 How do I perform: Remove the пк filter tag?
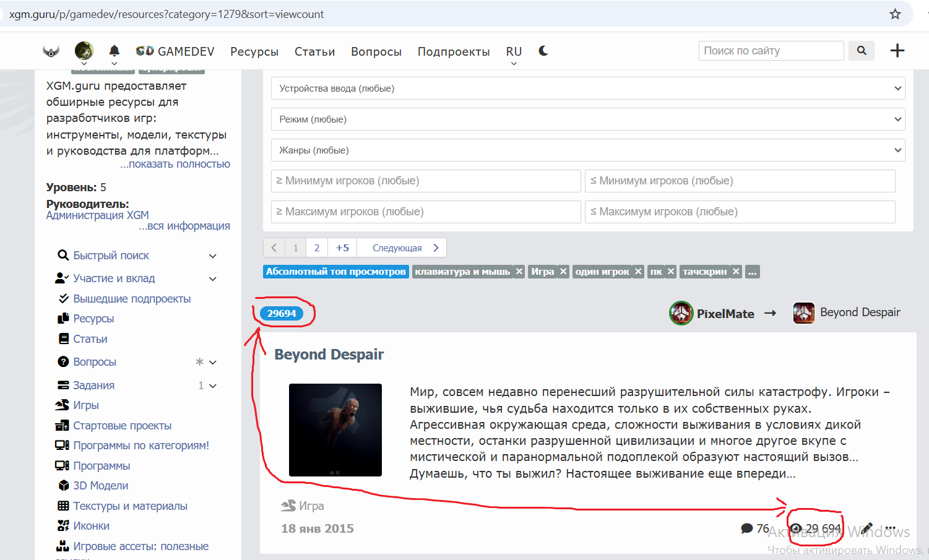point(670,272)
